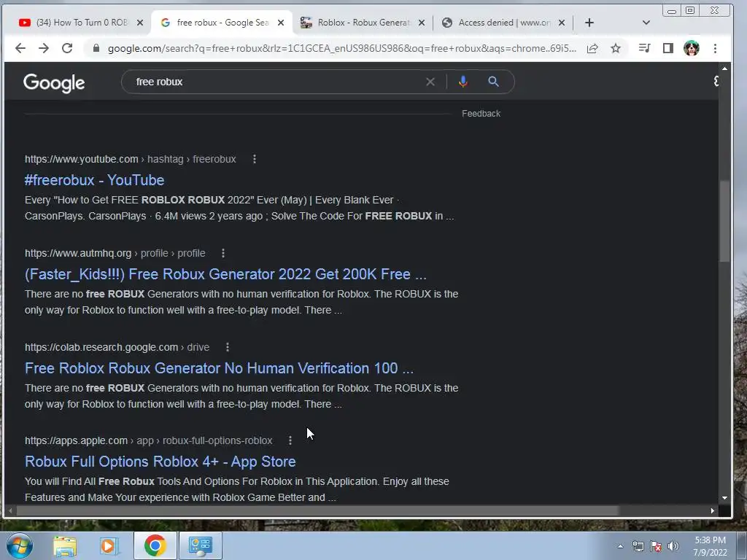Start voice search with microphone icon
Screen dimensions: 747x560
pos(462,82)
